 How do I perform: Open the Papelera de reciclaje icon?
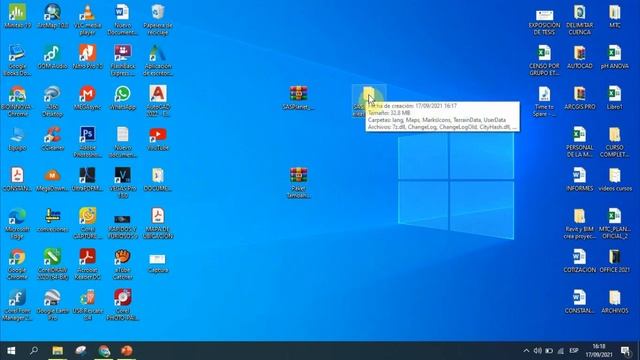pyautogui.click(x=158, y=20)
